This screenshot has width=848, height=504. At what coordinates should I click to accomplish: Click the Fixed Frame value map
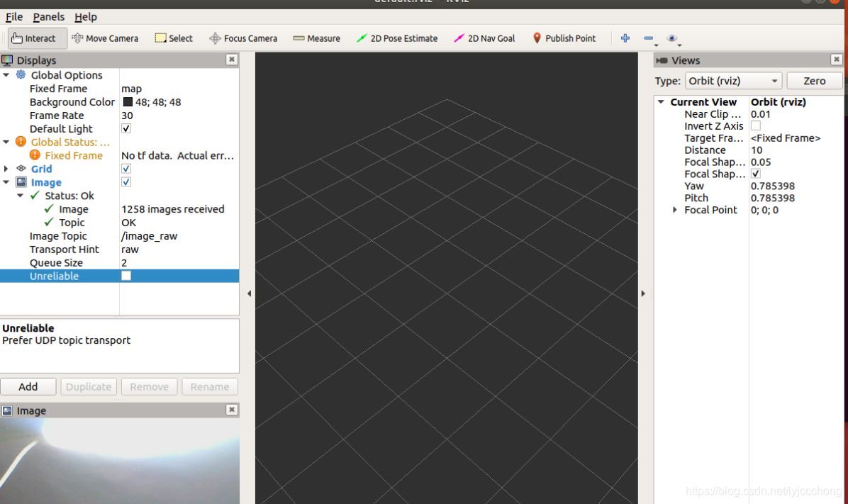pos(131,89)
